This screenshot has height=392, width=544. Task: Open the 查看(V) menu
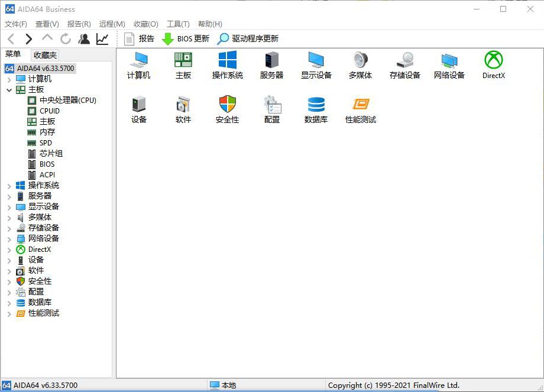pos(47,24)
